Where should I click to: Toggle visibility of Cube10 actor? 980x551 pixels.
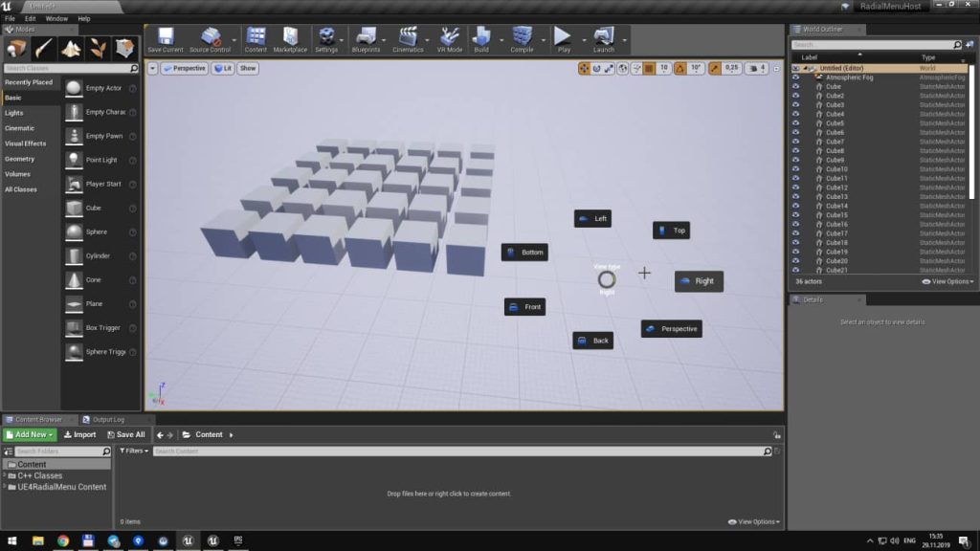click(x=795, y=169)
